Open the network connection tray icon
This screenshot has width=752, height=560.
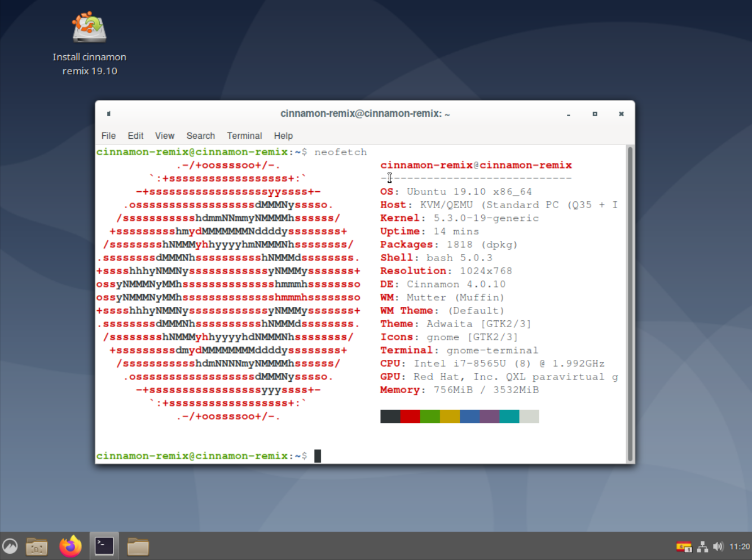coord(702,546)
